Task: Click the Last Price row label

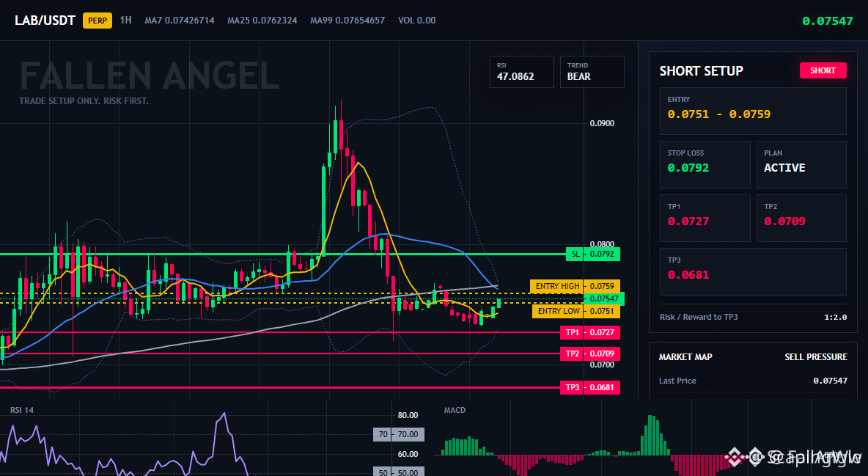Action: point(677,381)
